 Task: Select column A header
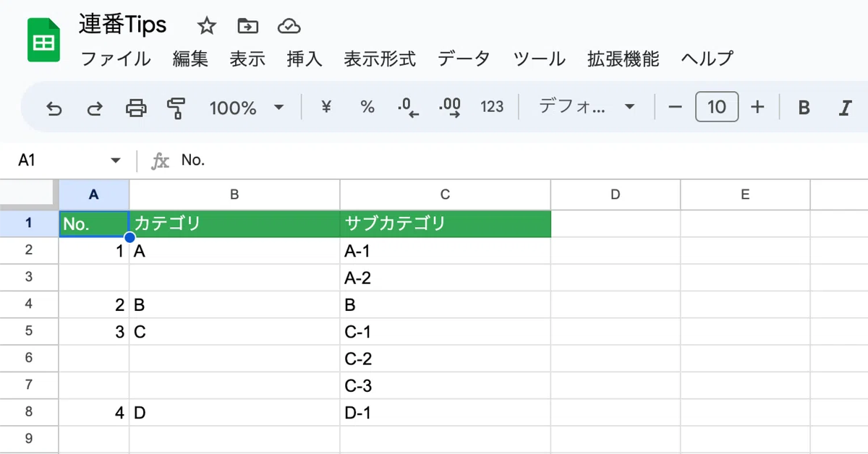(x=94, y=194)
